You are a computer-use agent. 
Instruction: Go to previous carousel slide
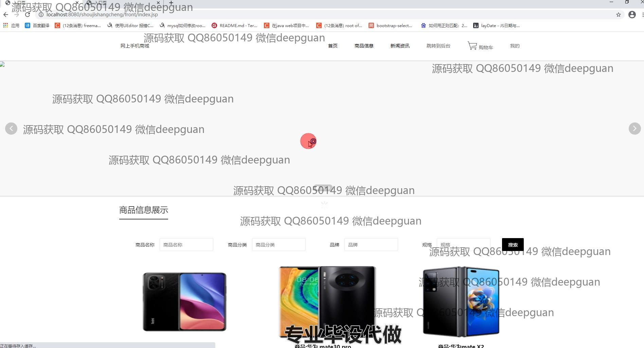[11, 129]
